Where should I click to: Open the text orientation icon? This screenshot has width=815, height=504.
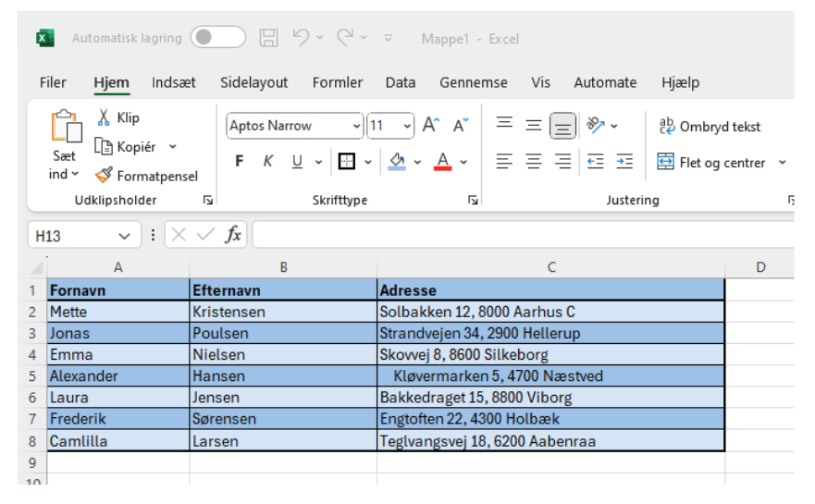(x=595, y=125)
